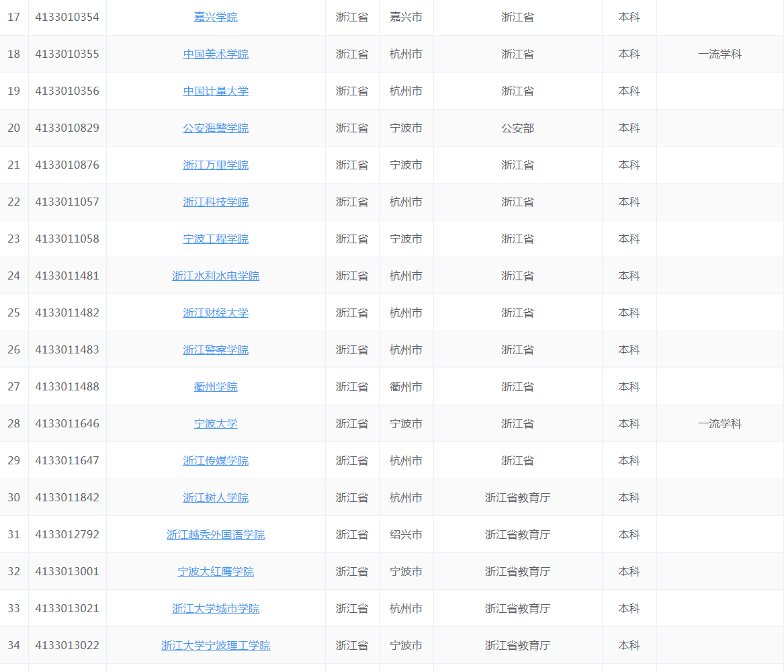The height and width of the screenshot is (672, 784).
Task: Open the 宁波大学 link
Action: point(216,424)
